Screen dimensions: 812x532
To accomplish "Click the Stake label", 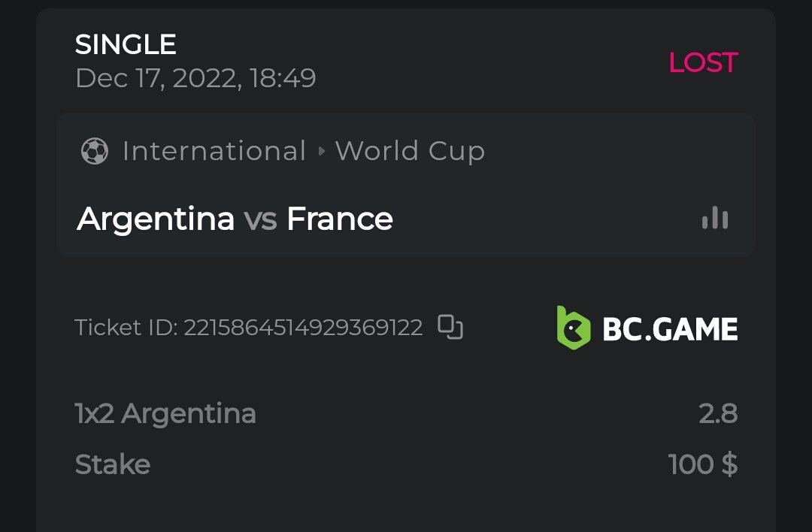I will (x=113, y=464).
